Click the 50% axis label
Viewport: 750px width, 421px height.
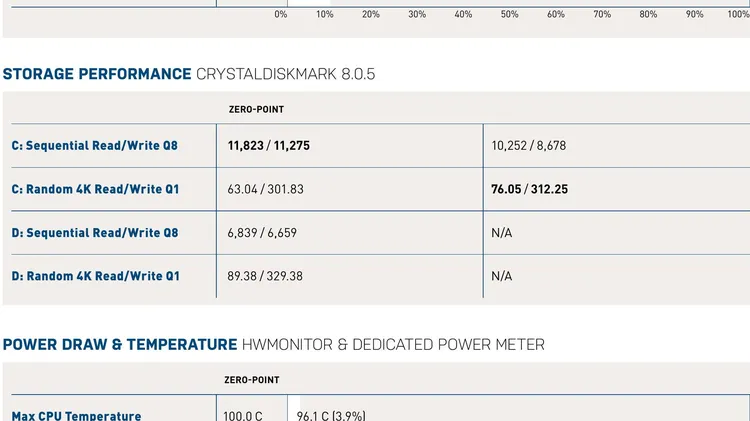pos(509,14)
